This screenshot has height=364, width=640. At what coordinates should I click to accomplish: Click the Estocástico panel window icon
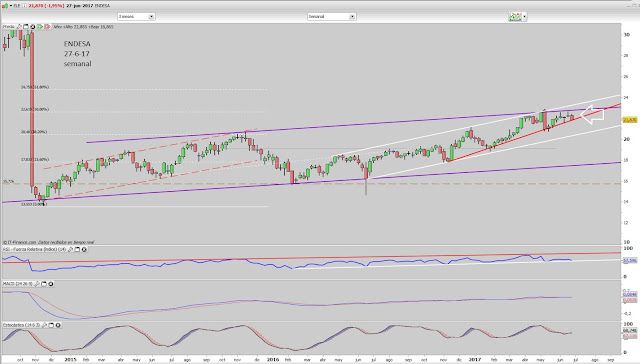pos(51,325)
